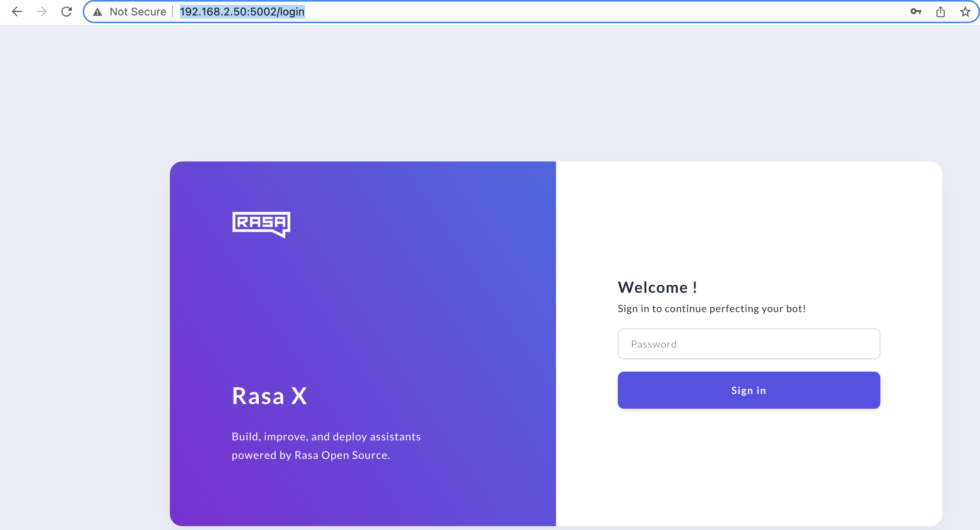Click the Rasa X title text

pyautogui.click(x=269, y=396)
